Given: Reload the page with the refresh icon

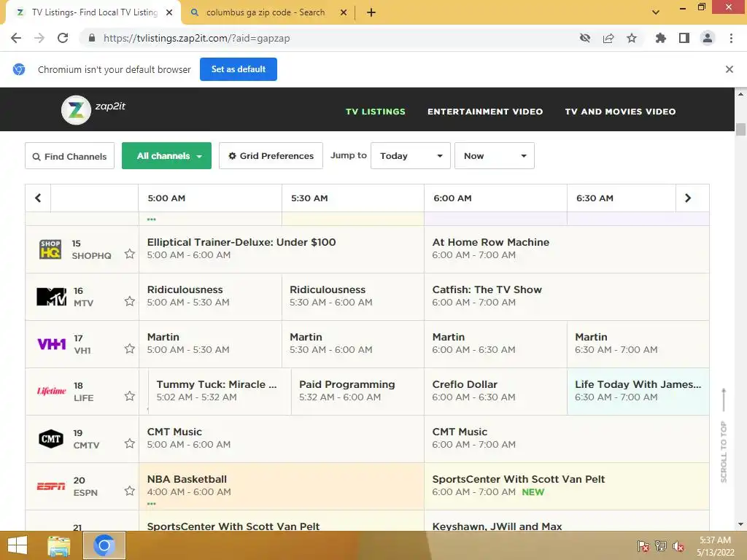Looking at the screenshot, I should pos(63,38).
